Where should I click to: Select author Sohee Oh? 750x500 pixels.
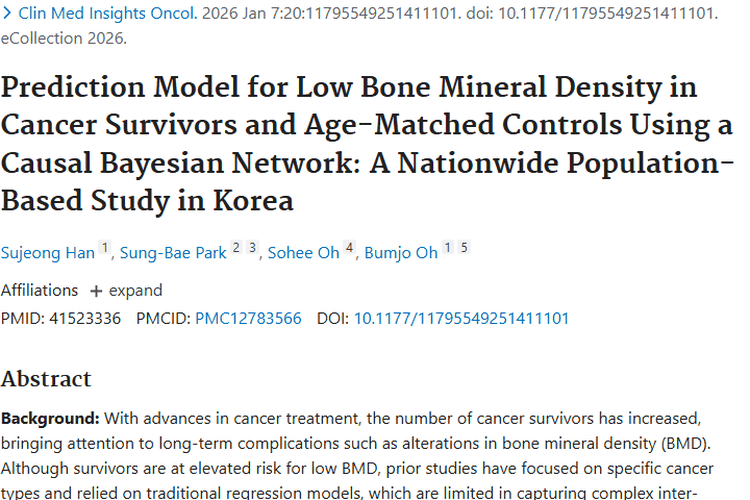pyautogui.click(x=303, y=253)
